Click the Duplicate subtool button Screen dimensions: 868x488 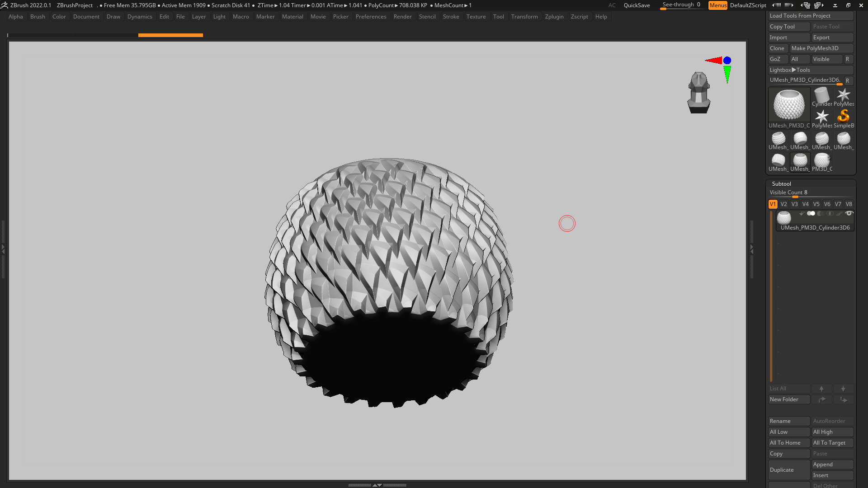(x=789, y=470)
